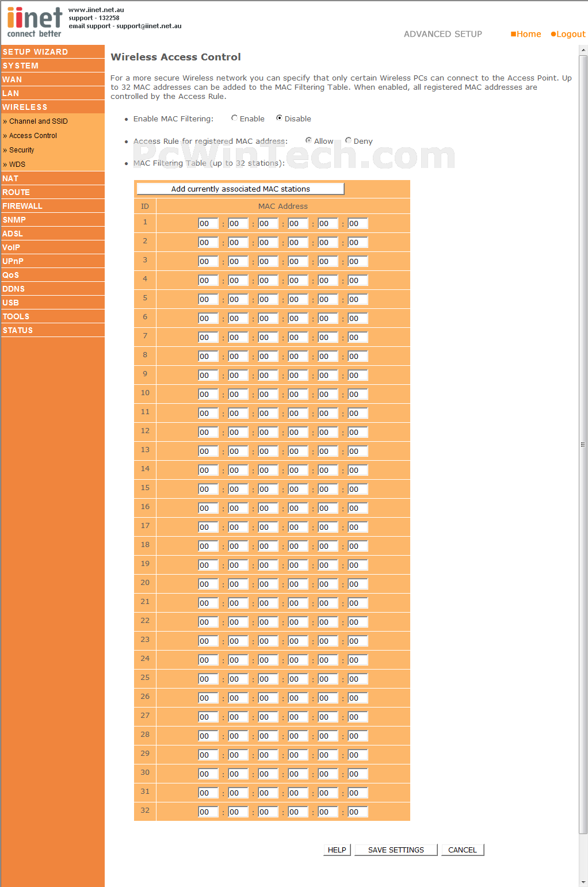588x887 pixels.
Task: Select Enable for MAC Filtering
Action: [234, 118]
